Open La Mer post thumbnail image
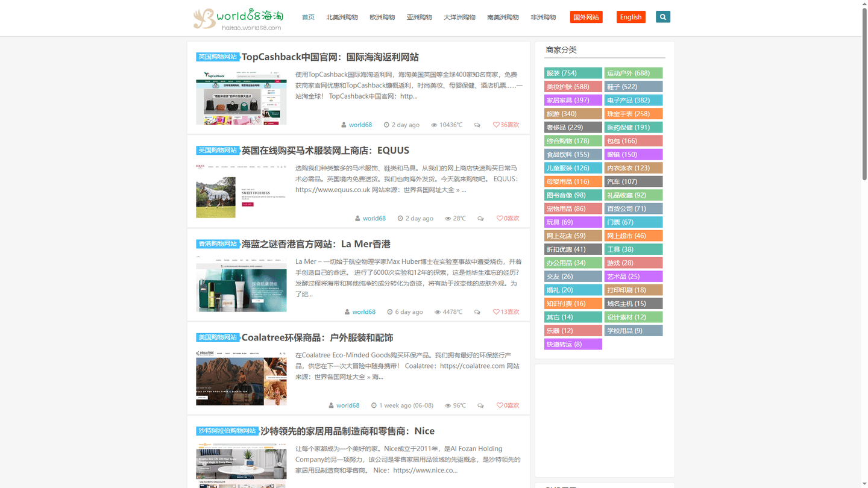The image size is (868, 488). coord(241,284)
